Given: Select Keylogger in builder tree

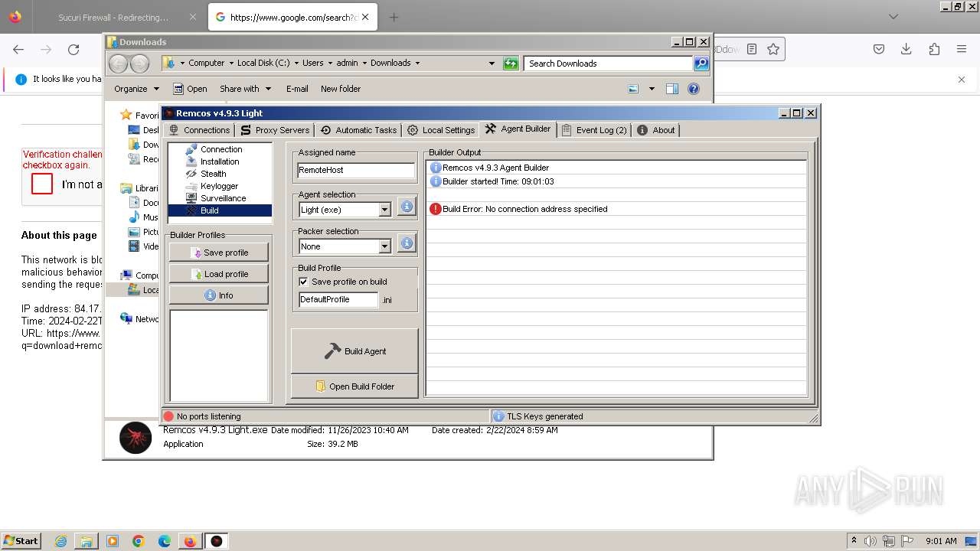Looking at the screenshot, I should [219, 186].
